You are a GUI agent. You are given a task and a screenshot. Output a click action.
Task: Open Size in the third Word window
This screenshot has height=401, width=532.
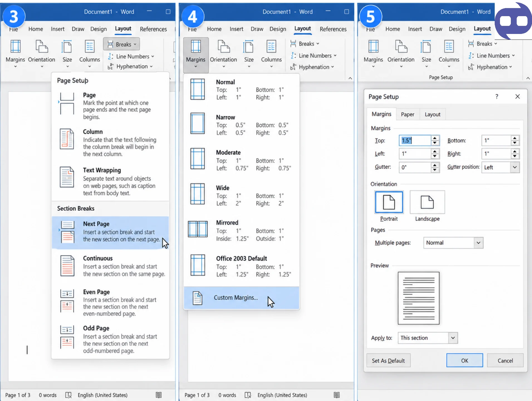[426, 54]
